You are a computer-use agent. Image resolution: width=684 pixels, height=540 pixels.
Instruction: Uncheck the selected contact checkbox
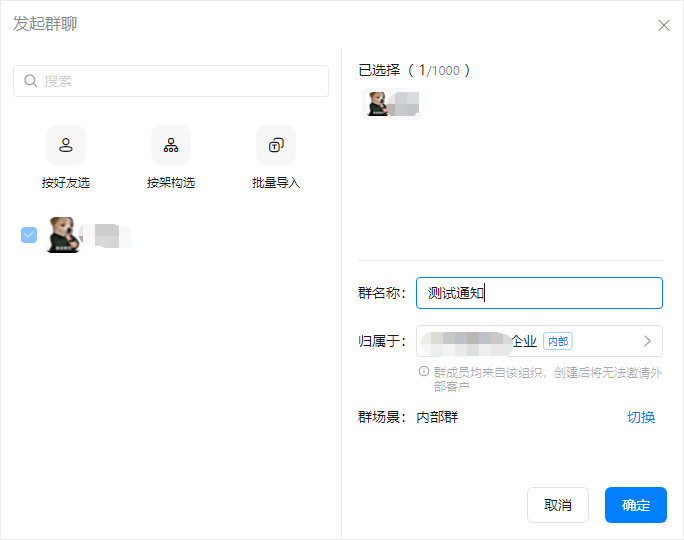29,235
